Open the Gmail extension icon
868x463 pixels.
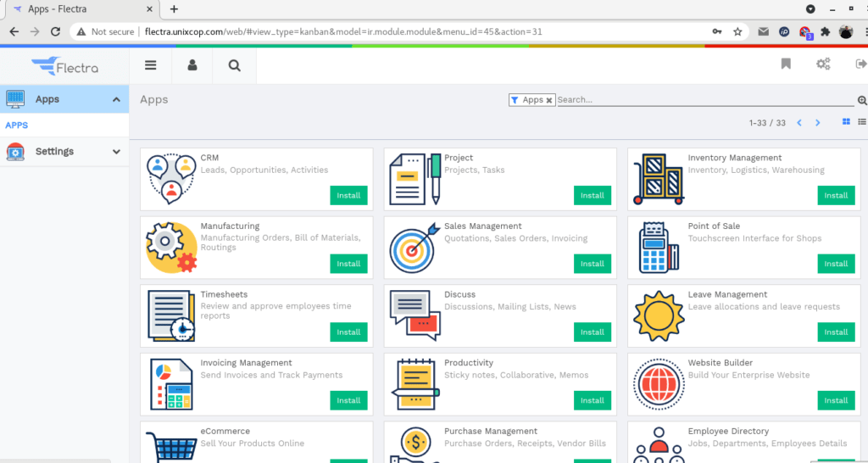point(764,31)
